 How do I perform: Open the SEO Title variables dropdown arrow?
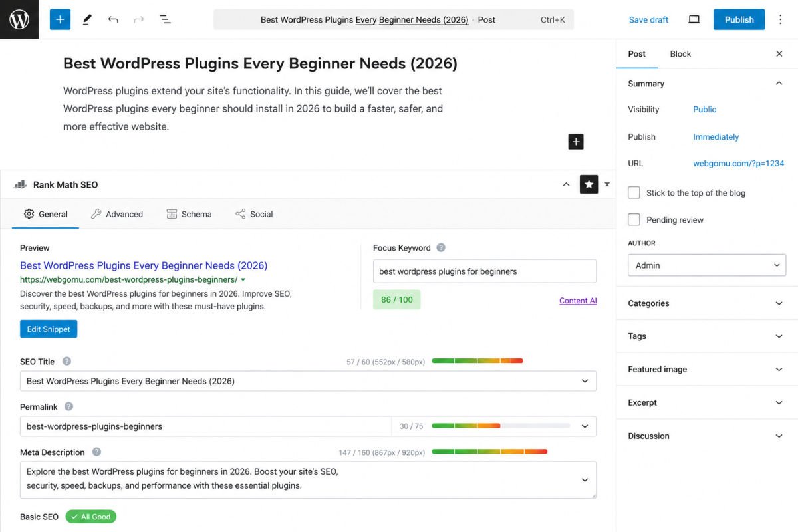(585, 381)
